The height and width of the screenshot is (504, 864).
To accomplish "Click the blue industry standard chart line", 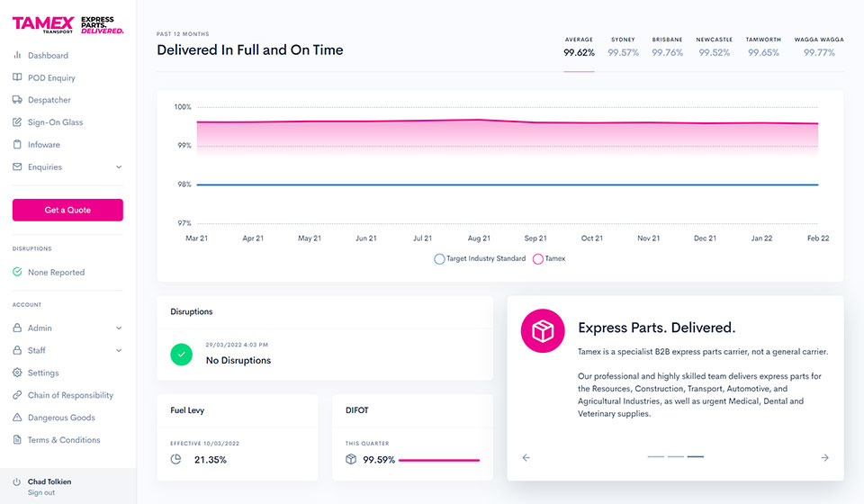I will [507, 184].
